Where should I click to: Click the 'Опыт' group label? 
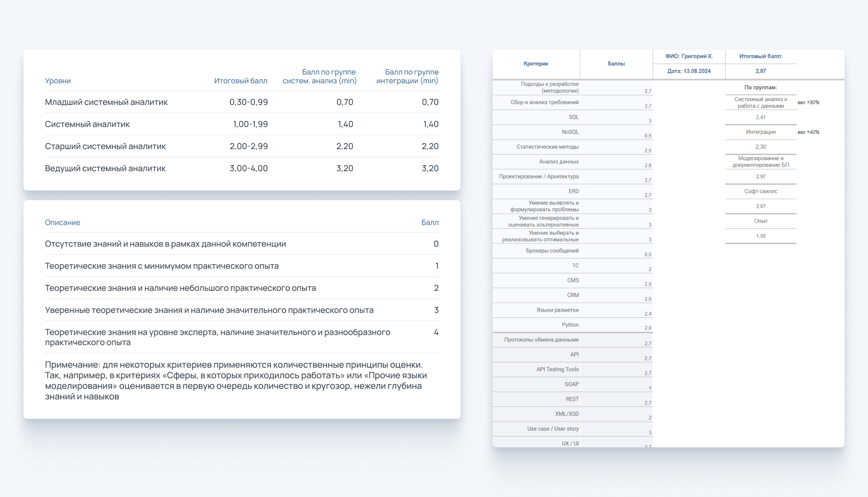coord(761,221)
